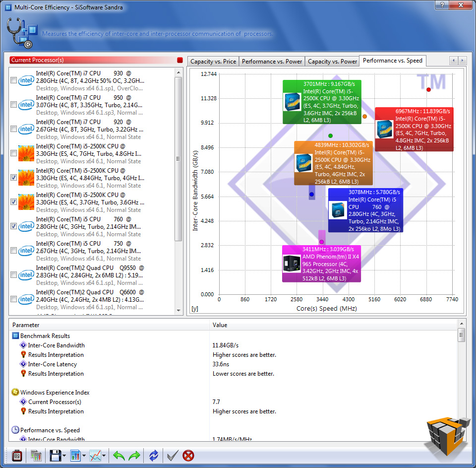Image resolution: width=476 pixels, height=468 pixels.
Task: Click the Parameter column header
Action: pos(109,325)
